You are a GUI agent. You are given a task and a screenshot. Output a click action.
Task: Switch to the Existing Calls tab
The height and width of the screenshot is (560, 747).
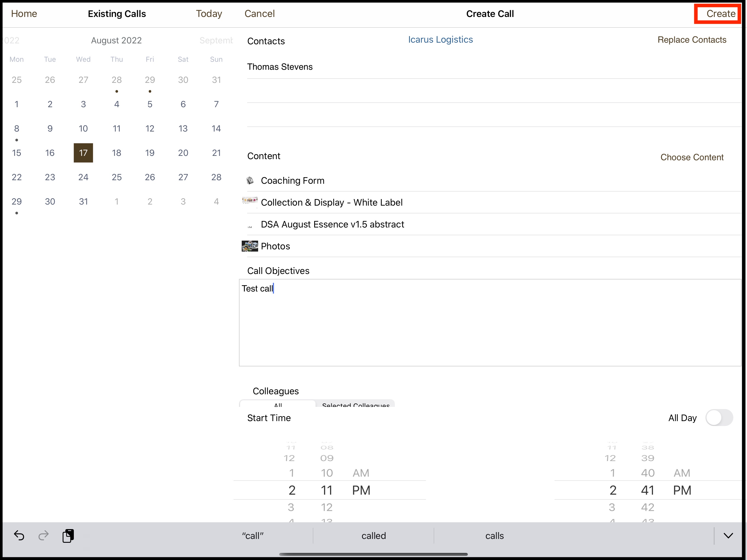pyautogui.click(x=116, y=13)
